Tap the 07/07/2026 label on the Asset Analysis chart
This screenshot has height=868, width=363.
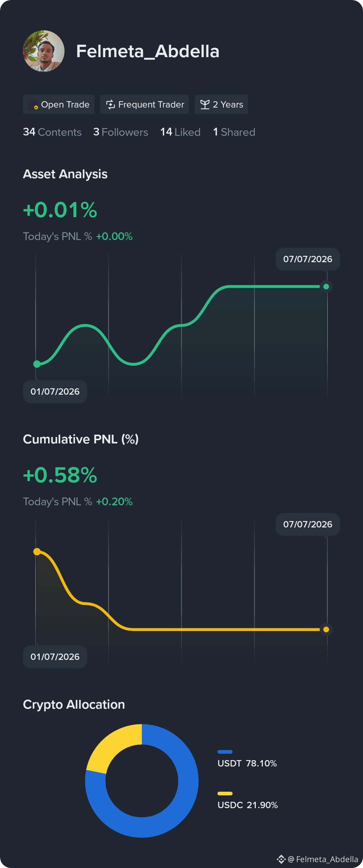(308, 259)
